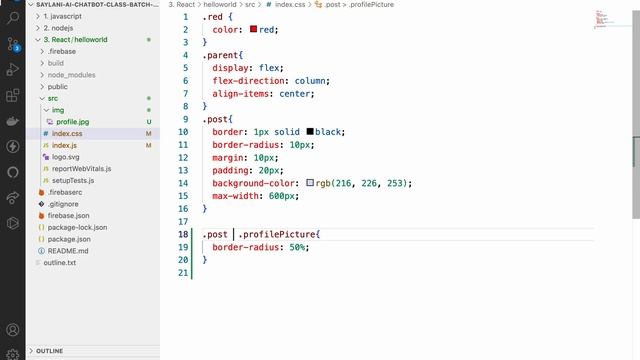Collapse 3. React/helloworld folder
The width and height of the screenshot is (640, 360).
[x=38, y=40]
